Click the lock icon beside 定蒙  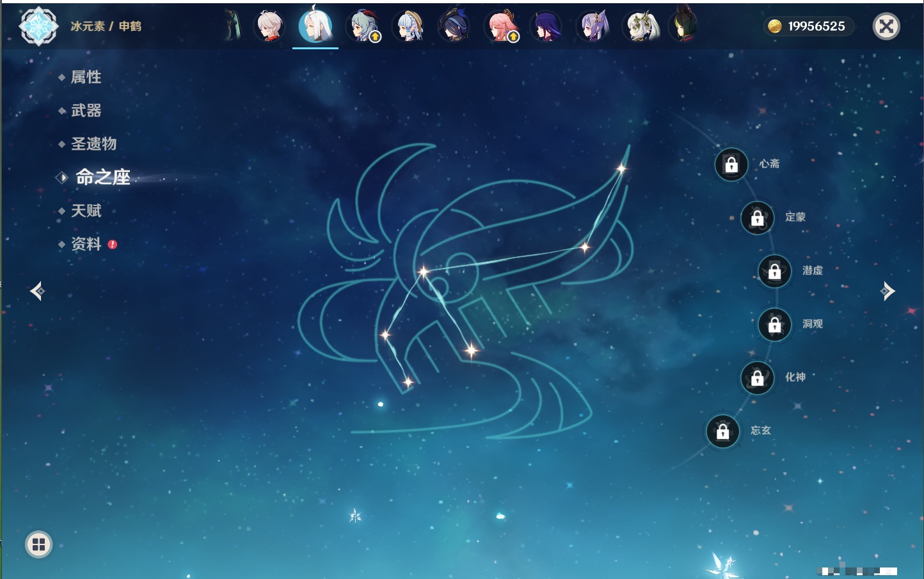(758, 218)
